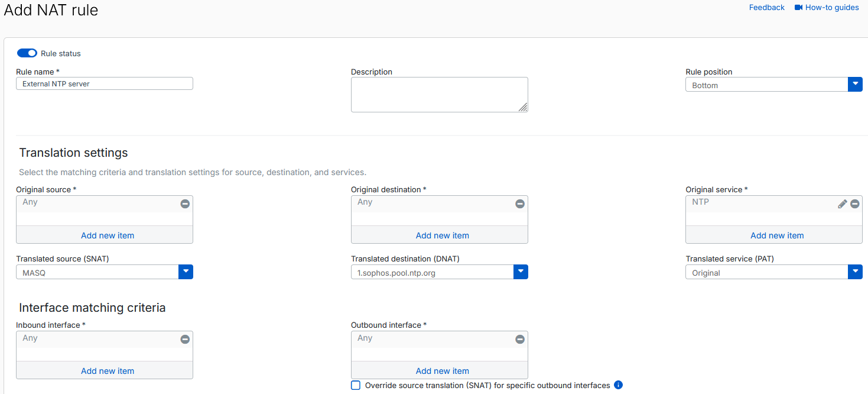Add new item to Original source
The height and width of the screenshot is (394, 868).
click(x=107, y=235)
